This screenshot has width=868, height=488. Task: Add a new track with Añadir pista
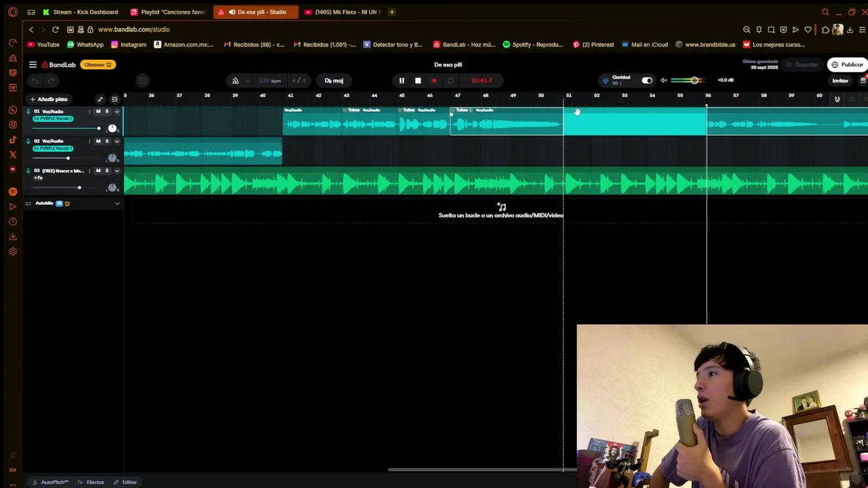click(x=49, y=99)
